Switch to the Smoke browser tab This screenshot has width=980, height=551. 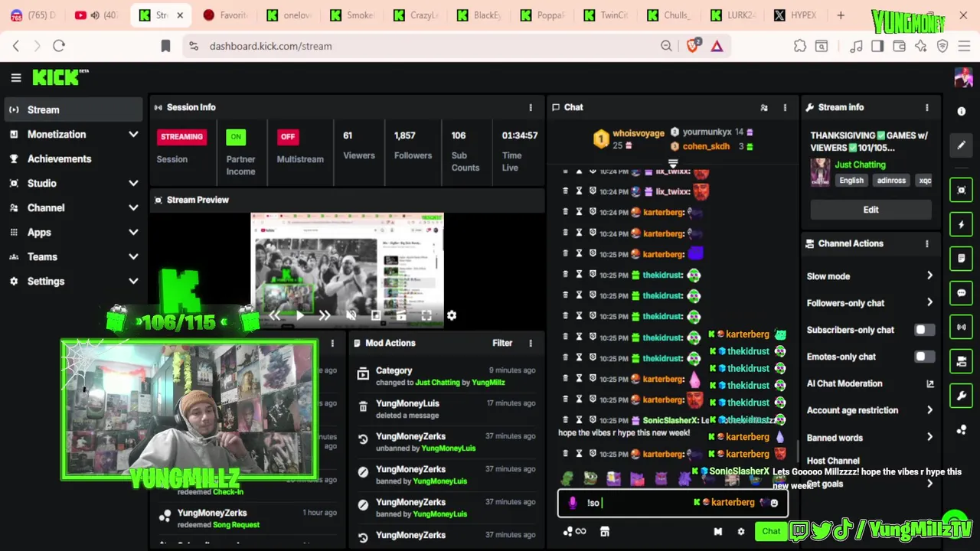point(352,15)
